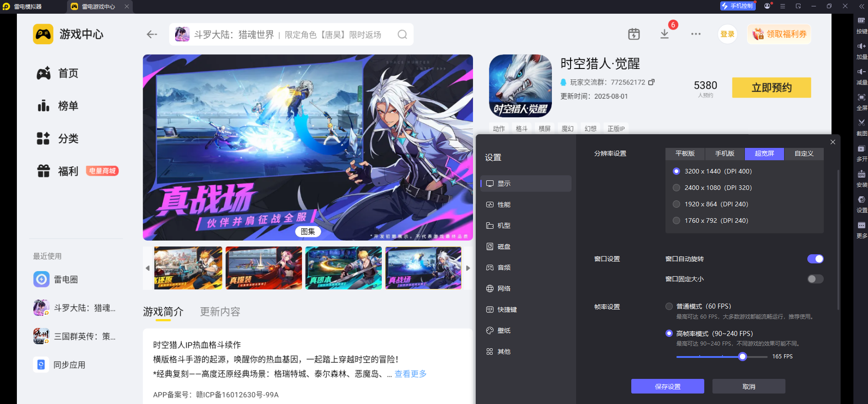Click the fullscreen icon in right sidebar
Image resolution: width=868 pixels, height=404 pixels.
(861, 97)
